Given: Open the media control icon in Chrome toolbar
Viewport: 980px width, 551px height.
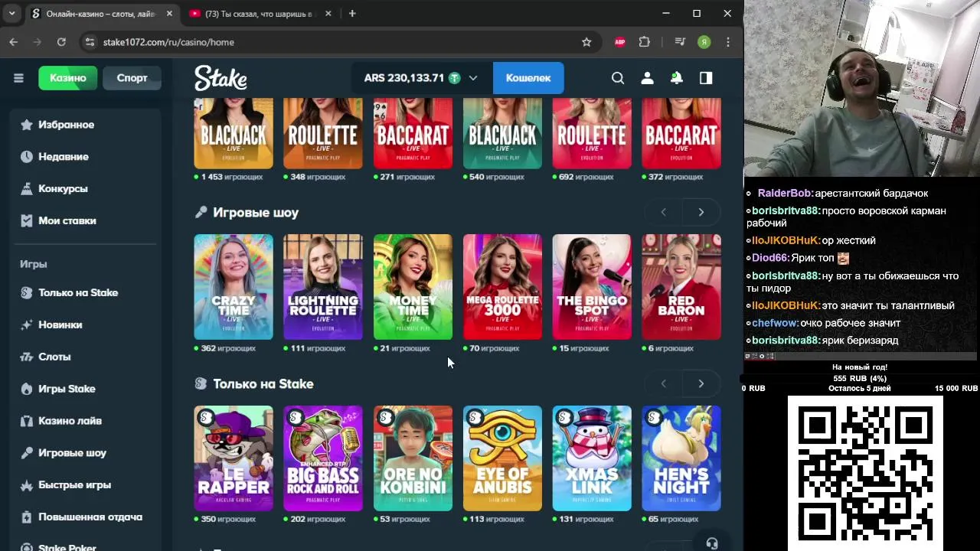Looking at the screenshot, I should tap(680, 42).
